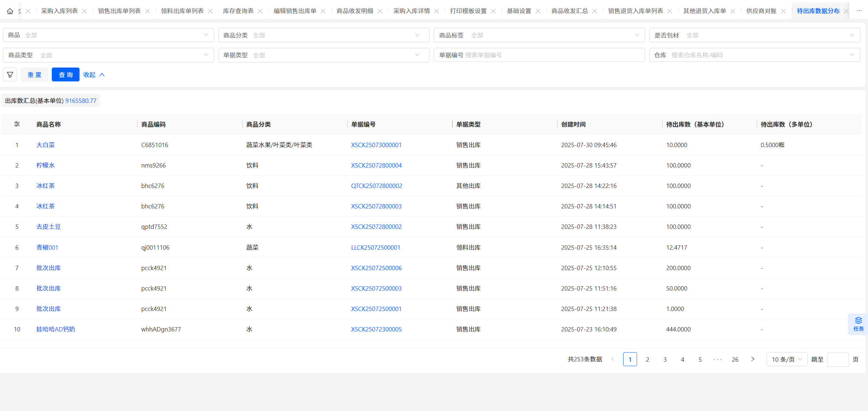Switch to 商品收发明细 tab
The image size is (868, 411).
click(x=355, y=11)
